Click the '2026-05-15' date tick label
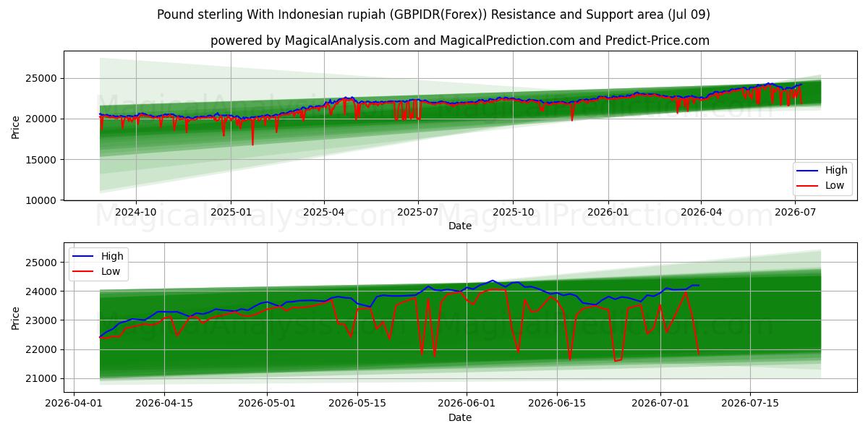The width and height of the screenshot is (868, 434). 357,404
